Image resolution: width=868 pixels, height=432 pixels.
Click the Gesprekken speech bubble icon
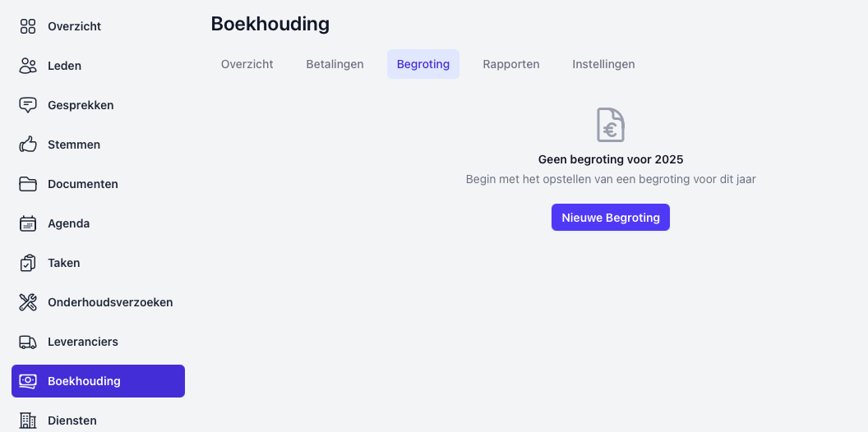(28, 105)
